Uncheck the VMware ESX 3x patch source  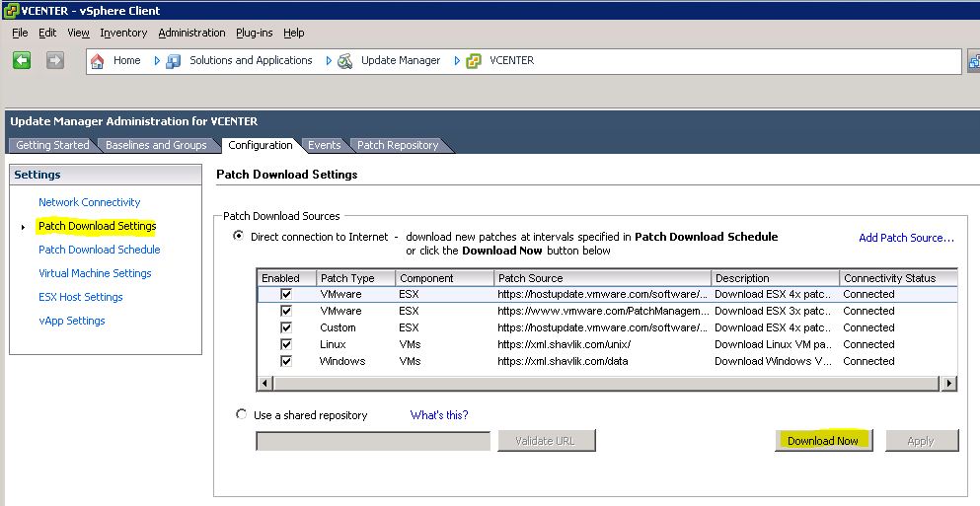[x=286, y=311]
